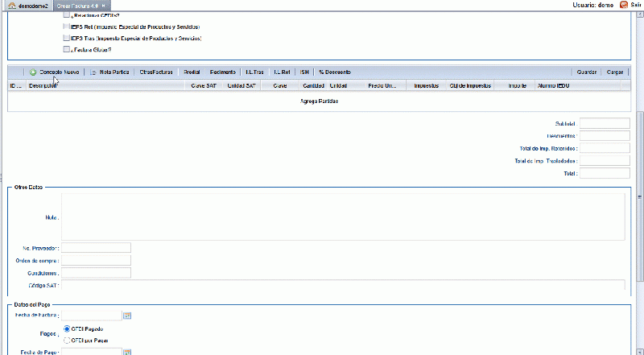The height and width of the screenshot is (355, 644).
Task: Click the Total de Imp. Retenidos field
Action: coord(605,148)
